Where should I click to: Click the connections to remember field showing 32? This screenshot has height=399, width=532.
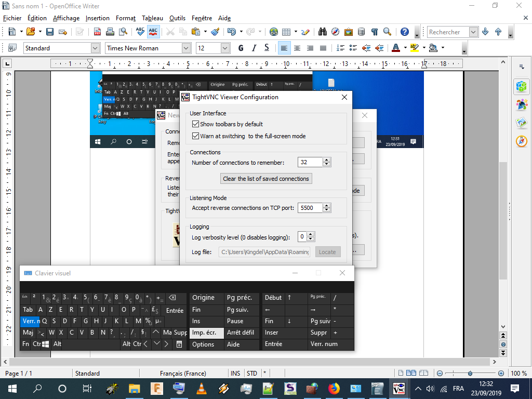point(310,162)
